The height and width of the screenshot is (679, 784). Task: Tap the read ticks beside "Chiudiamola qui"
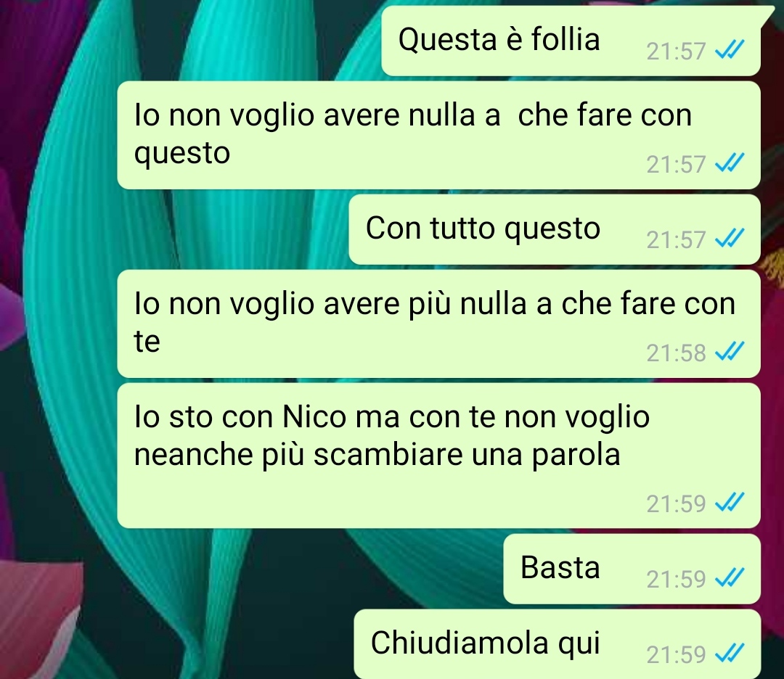730,653
